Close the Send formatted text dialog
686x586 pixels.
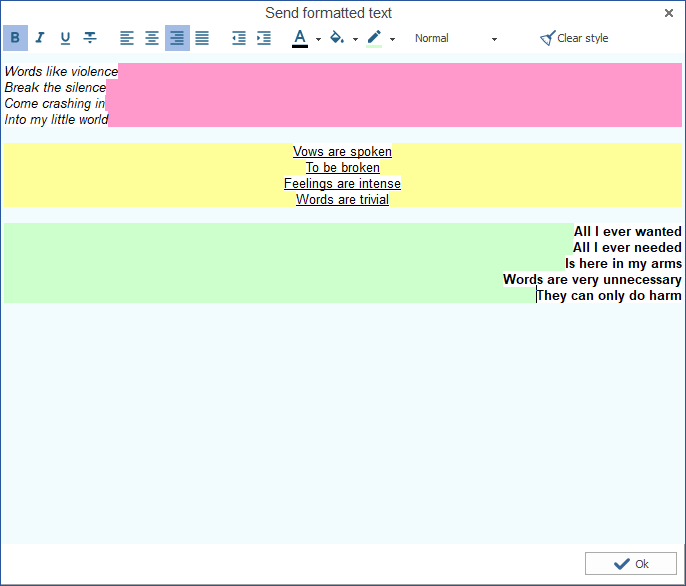click(669, 13)
